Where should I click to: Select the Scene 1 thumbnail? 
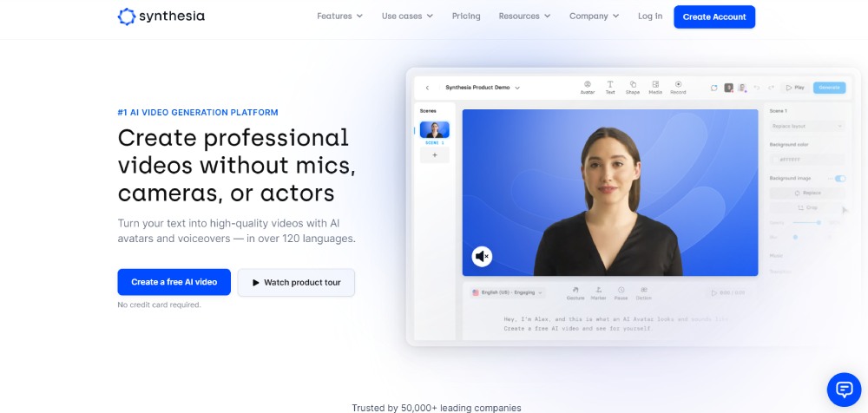[435, 129]
